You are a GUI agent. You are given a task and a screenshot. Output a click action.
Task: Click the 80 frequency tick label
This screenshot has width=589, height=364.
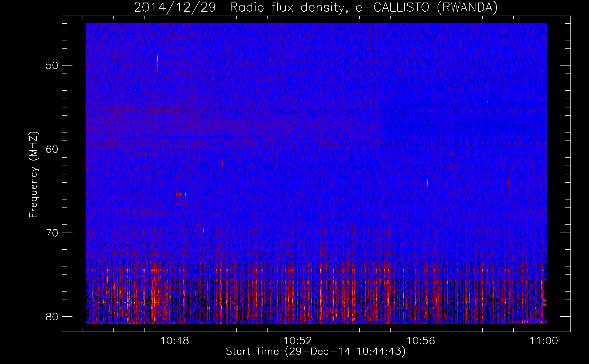(x=52, y=317)
